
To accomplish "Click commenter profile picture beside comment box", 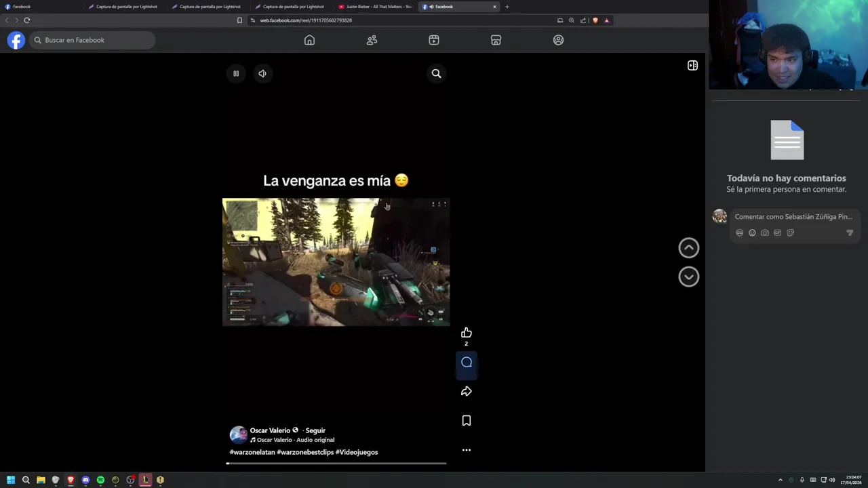I will 719,217.
